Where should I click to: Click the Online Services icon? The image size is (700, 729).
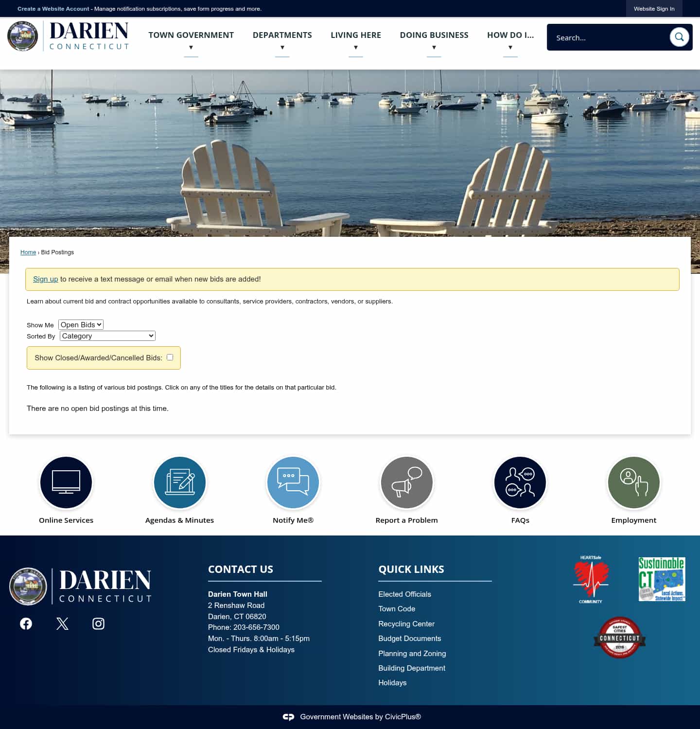[x=66, y=482]
